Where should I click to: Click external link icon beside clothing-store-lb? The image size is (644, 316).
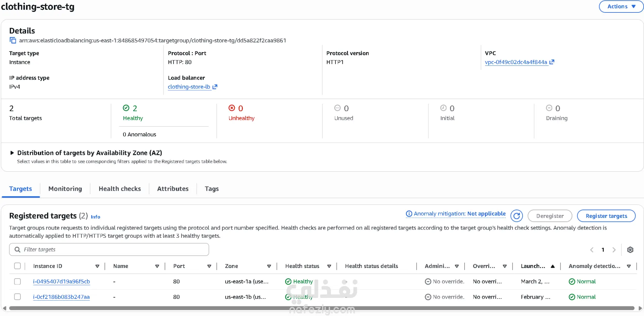pyautogui.click(x=215, y=87)
